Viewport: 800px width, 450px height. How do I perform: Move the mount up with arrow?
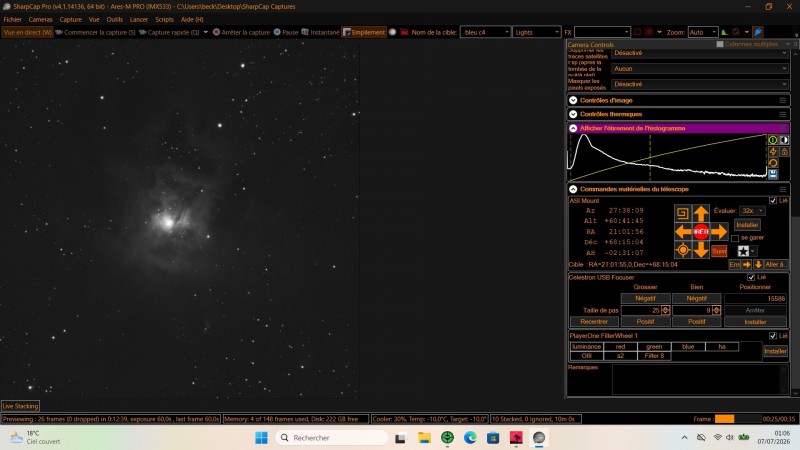pos(701,213)
